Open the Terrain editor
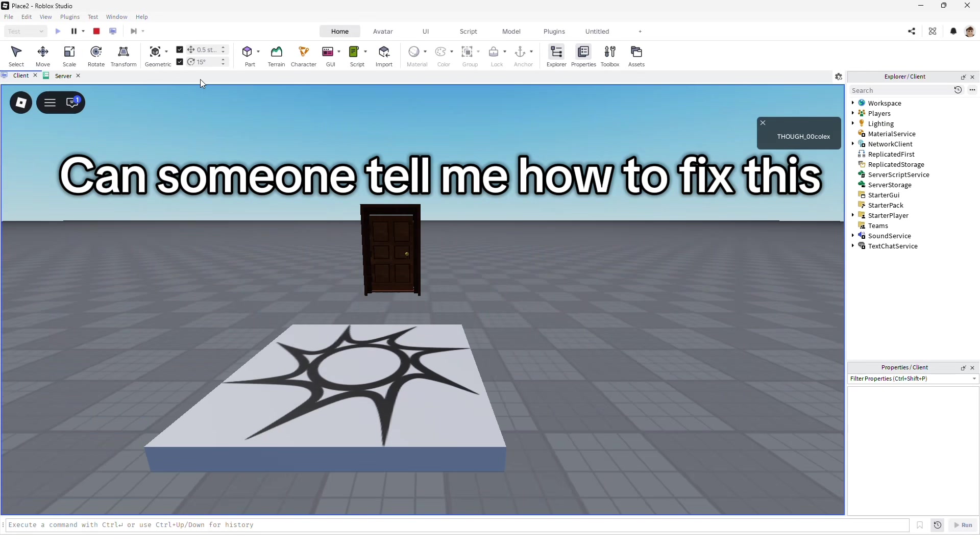The height and width of the screenshot is (551, 980). [x=276, y=56]
